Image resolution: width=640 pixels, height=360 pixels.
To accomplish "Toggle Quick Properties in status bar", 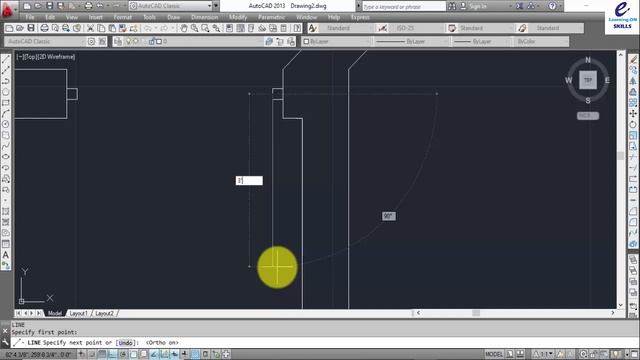I will [205, 354].
